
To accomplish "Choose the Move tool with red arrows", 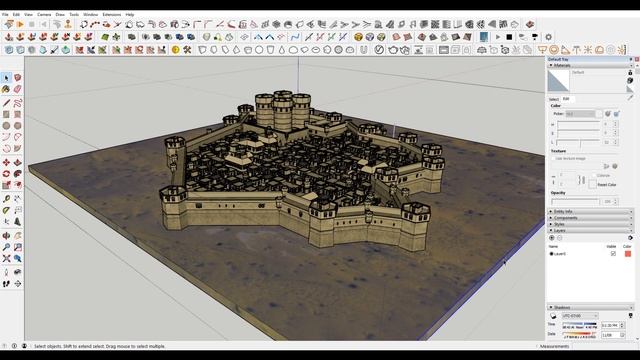I will tap(6, 162).
